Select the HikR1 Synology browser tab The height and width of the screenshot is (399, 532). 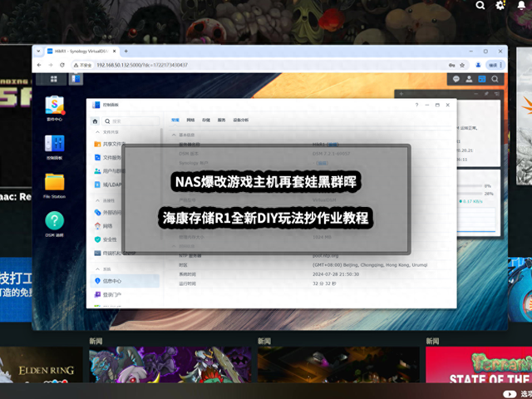81,52
